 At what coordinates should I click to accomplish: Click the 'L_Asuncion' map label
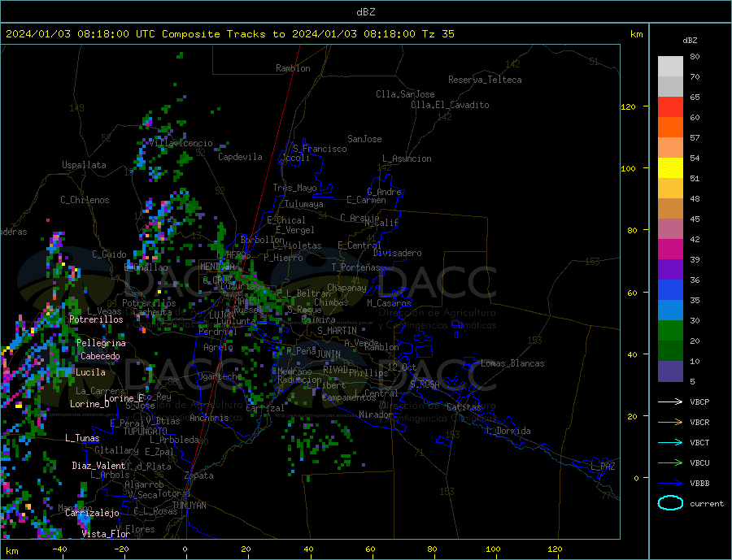407,158
